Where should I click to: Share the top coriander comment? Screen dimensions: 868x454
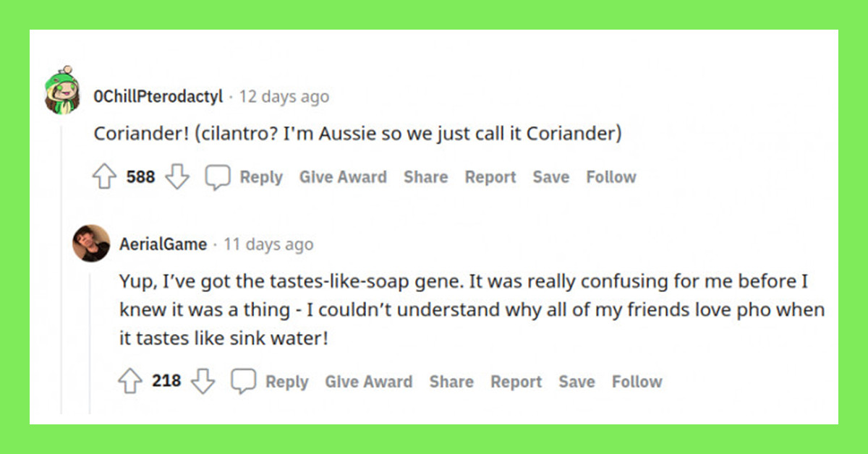[425, 177]
